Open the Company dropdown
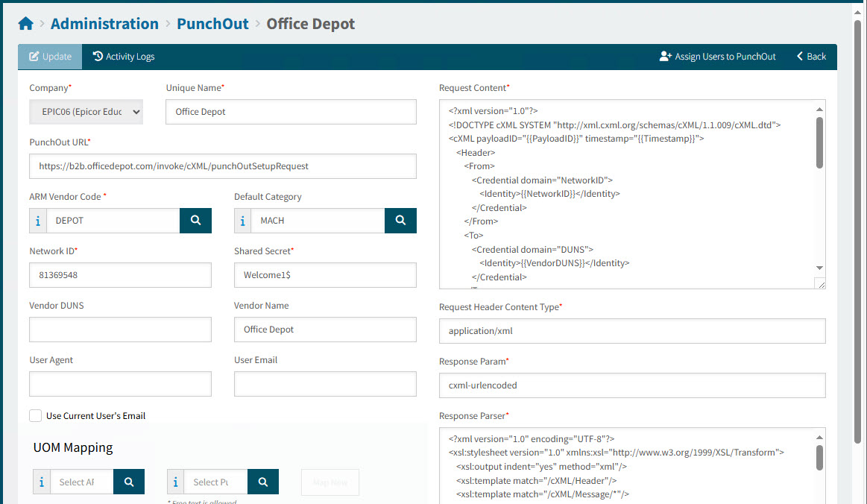Viewport: 867px width, 504px height. coord(86,112)
